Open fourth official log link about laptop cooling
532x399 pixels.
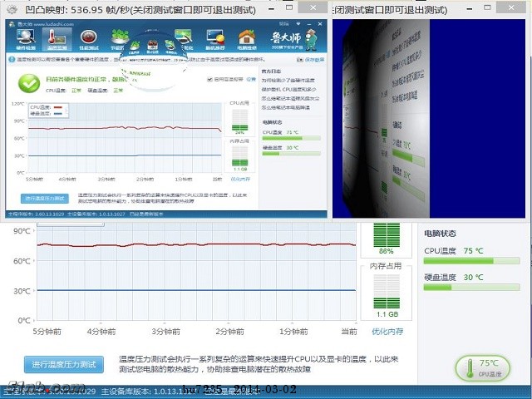285,107
